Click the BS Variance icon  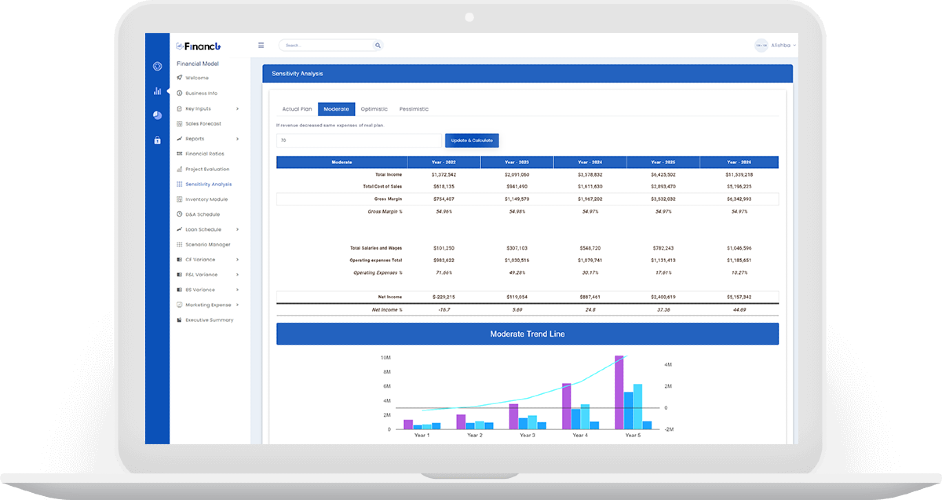click(179, 290)
